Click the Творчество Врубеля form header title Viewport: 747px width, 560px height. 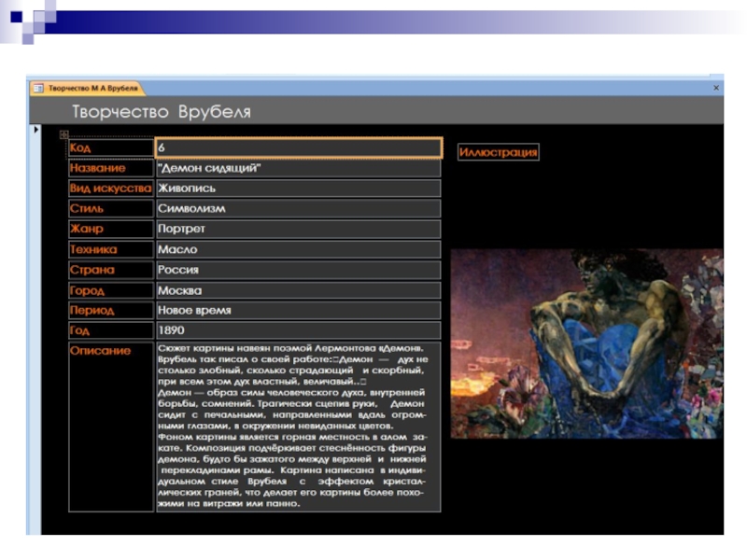(x=162, y=113)
